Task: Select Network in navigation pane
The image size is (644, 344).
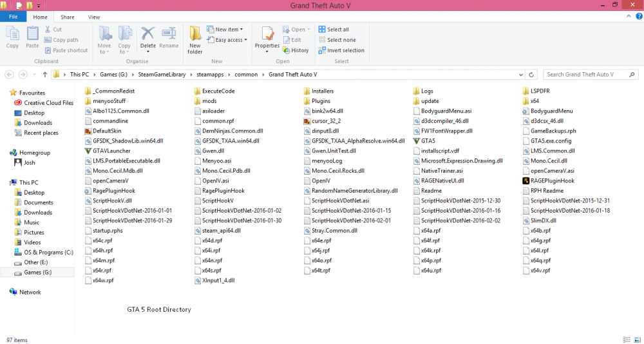Action: point(26,292)
